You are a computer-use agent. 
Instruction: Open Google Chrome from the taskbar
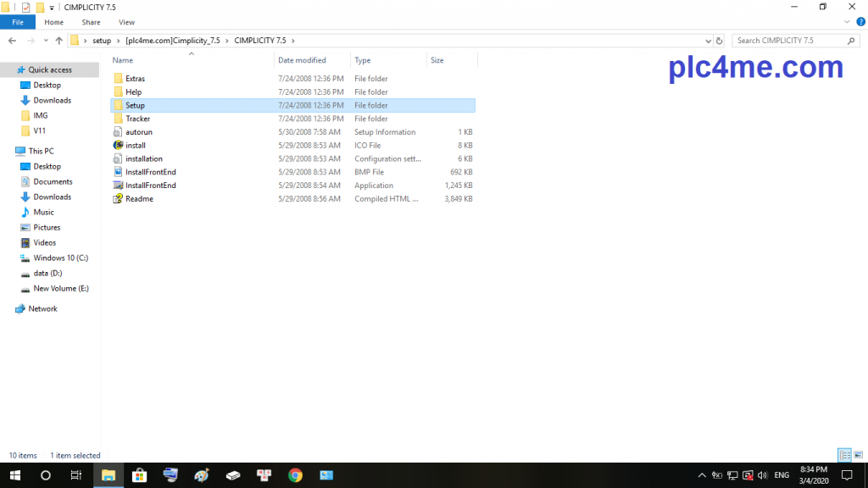click(295, 475)
